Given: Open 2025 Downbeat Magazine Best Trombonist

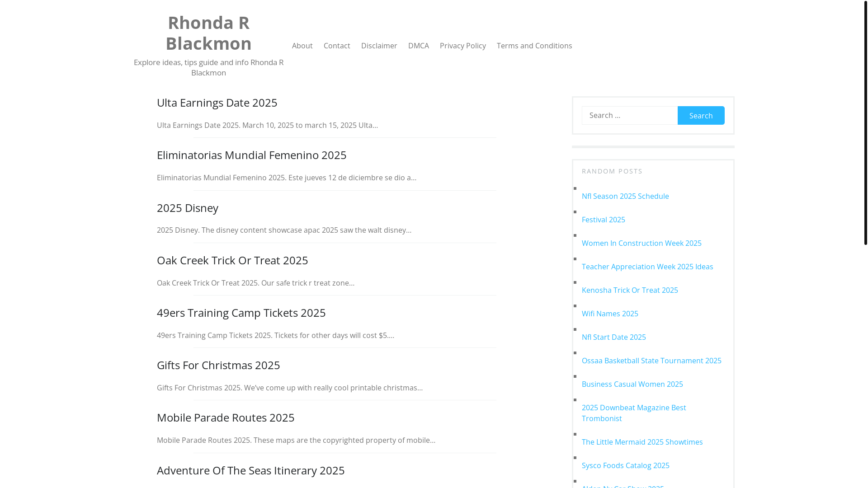Looking at the screenshot, I should tap(634, 413).
